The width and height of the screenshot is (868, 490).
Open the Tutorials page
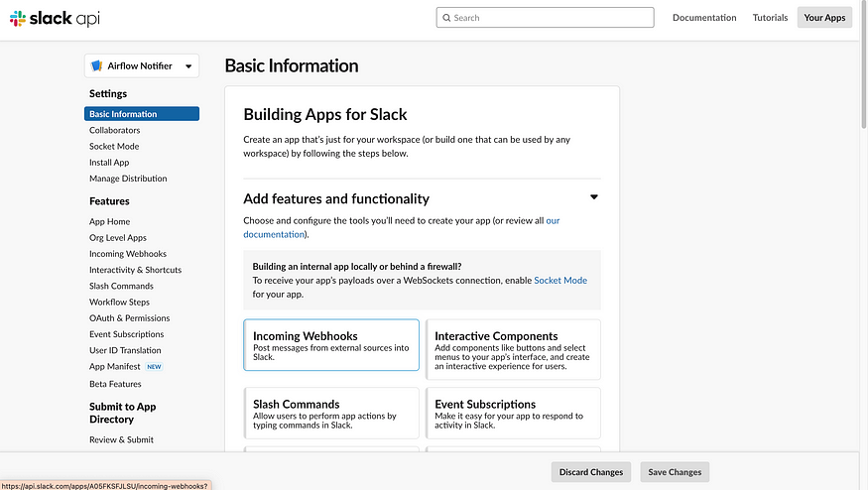pos(770,18)
